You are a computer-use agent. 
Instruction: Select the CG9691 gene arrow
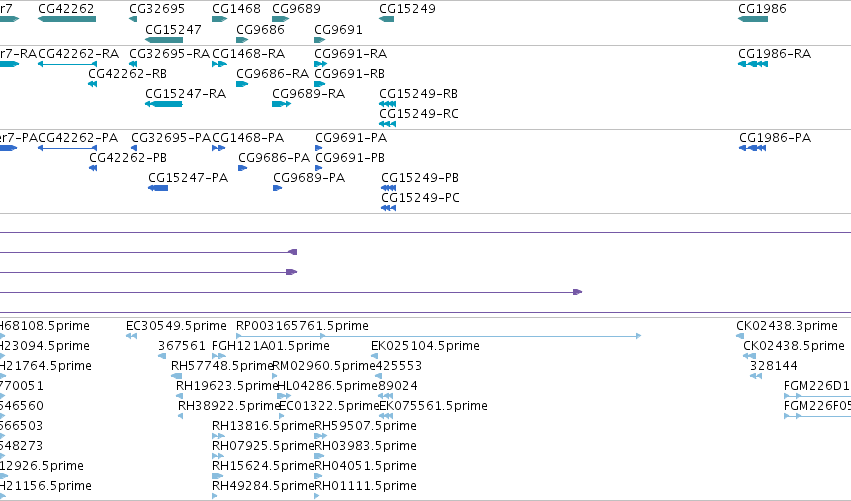click(x=320, y=40)
